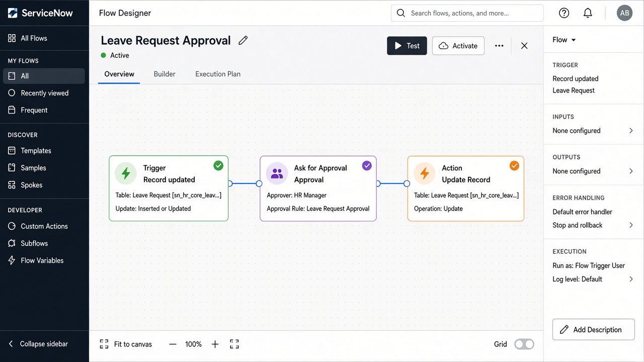Collapse the sidebar
Image resolution: width=644 pixels, height=362 pixels.
click(38, 344)
